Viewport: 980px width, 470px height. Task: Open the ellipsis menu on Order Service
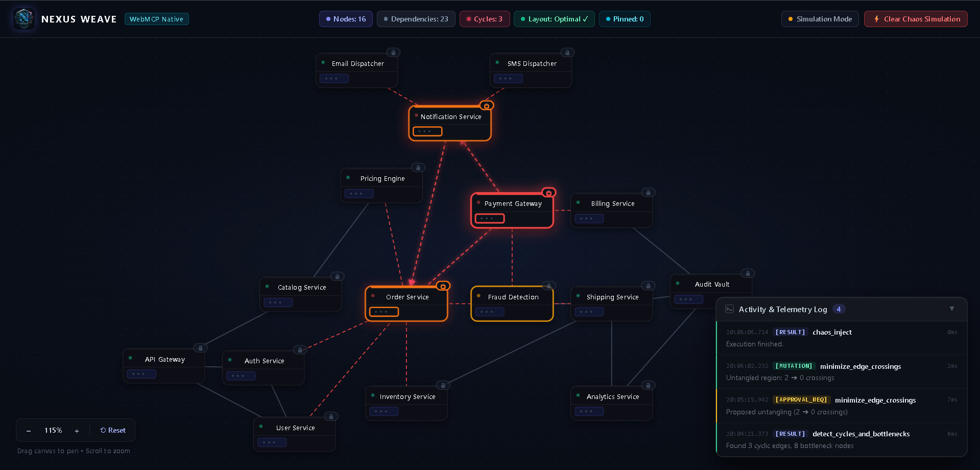pyautogui.click(x=384, y=312)
